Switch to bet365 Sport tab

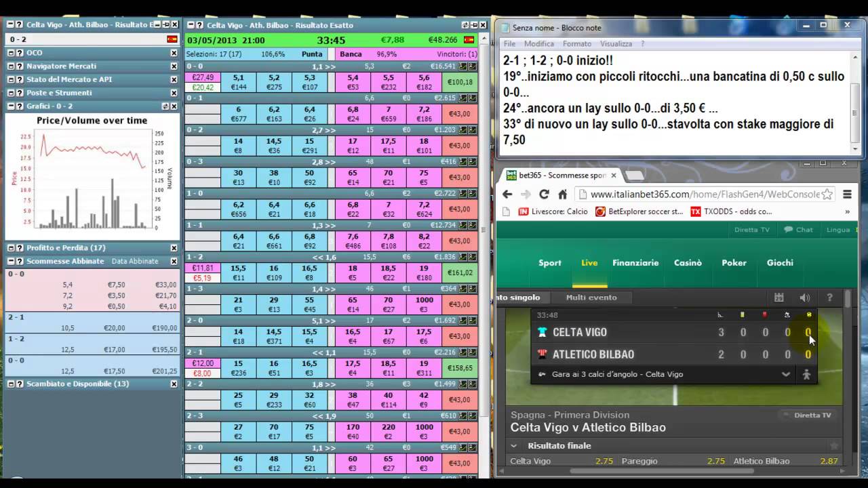(550, 263)
